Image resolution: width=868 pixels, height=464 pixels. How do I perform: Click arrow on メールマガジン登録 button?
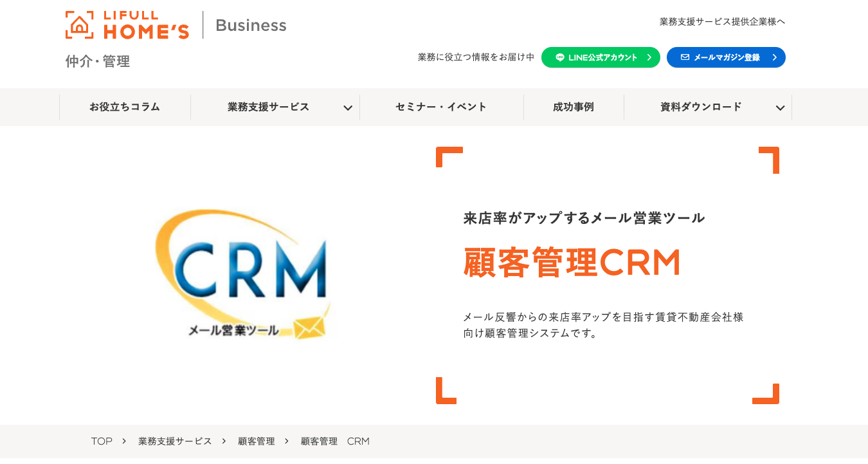pyautogui.click(x=774, y=57)
